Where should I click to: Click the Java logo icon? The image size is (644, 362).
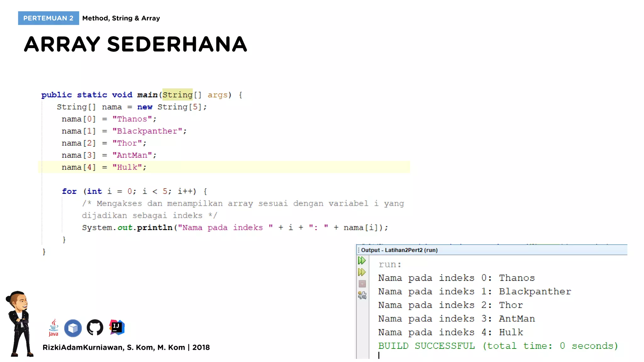coord(53,328)
